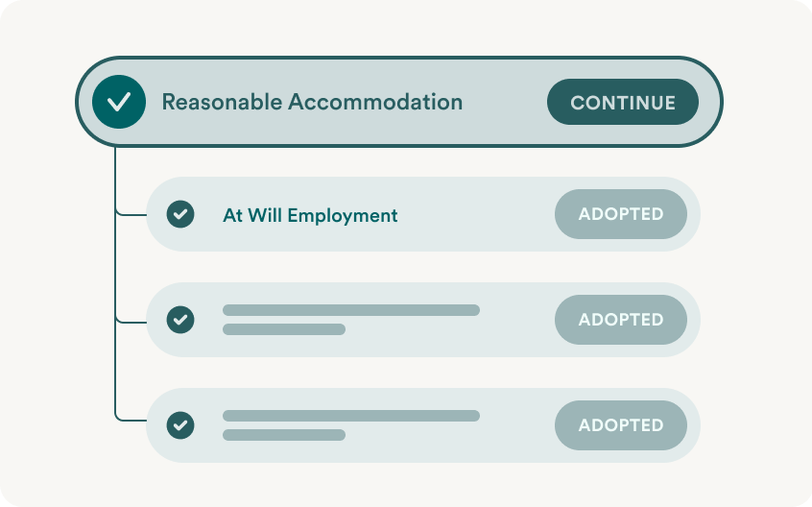The height and width of the screenshot is (507, 812).
Task: Click the CONTINUE button
Action: coord(623,102)
